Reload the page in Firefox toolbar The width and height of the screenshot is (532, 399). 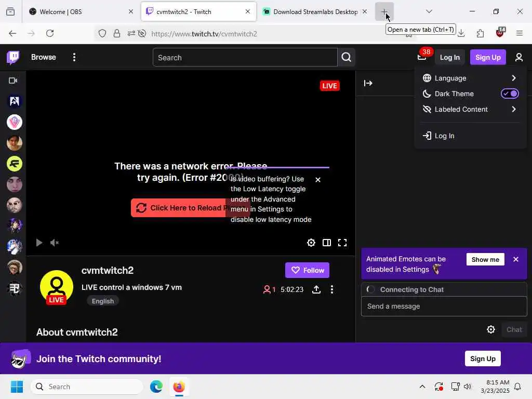coord(50,33)
